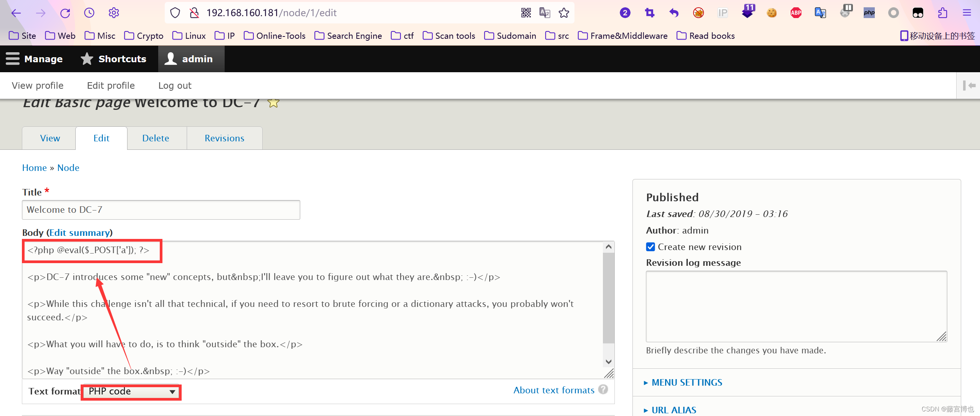Go back with the browser back arrow

tap(16, 13)
